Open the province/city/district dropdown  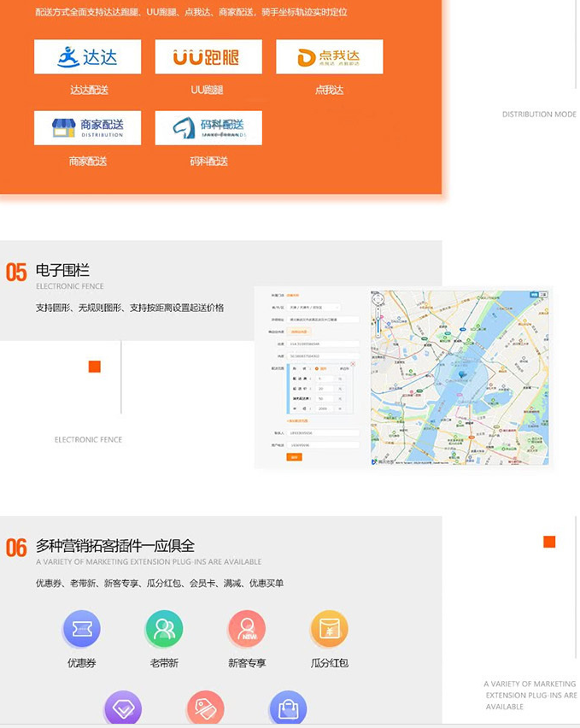(313, 308)
